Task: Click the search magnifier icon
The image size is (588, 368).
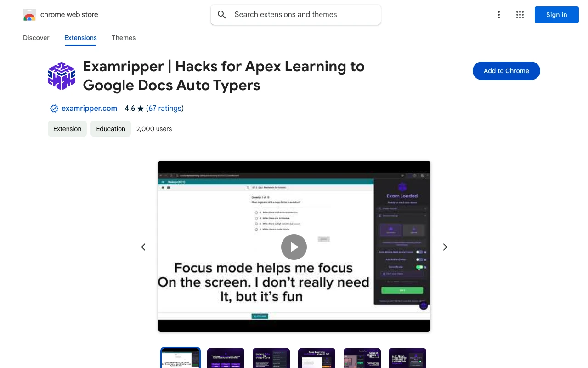Action: point(222,15)
